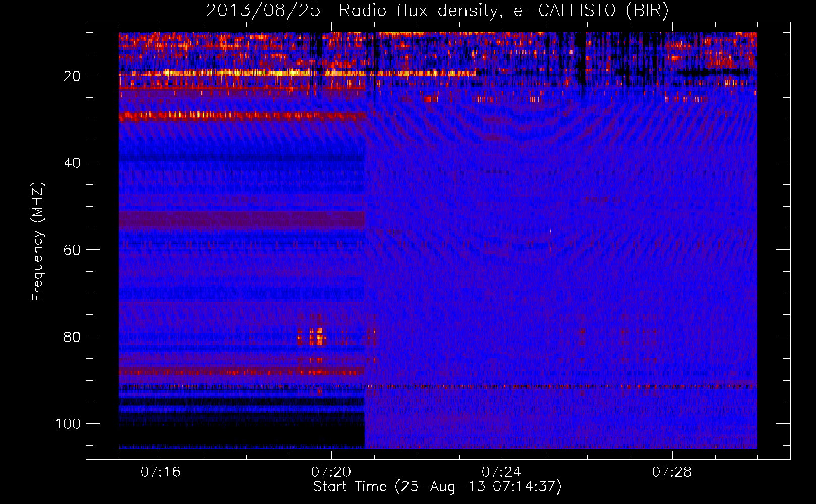Click the 60 MHz frequency tick label
816x504 pixels.
pyautogui.click(x=72, y=250)
